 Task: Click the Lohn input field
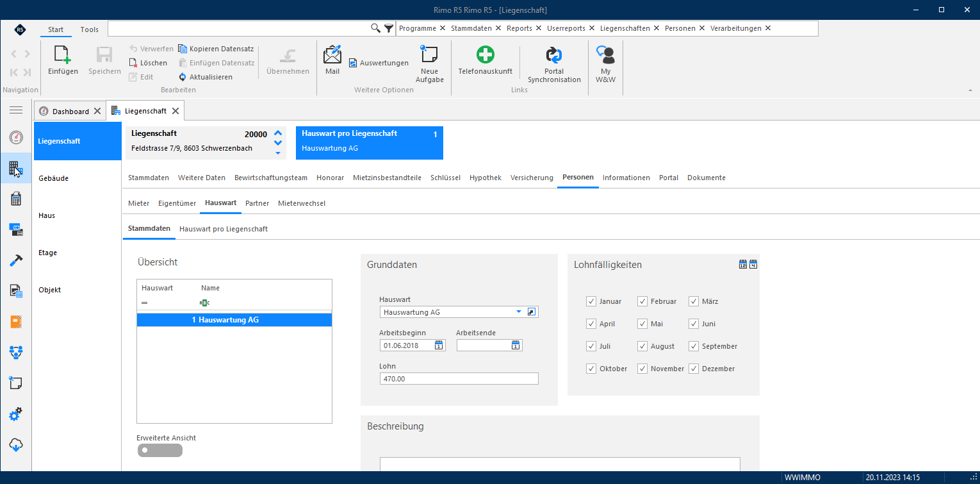point(459,379)
